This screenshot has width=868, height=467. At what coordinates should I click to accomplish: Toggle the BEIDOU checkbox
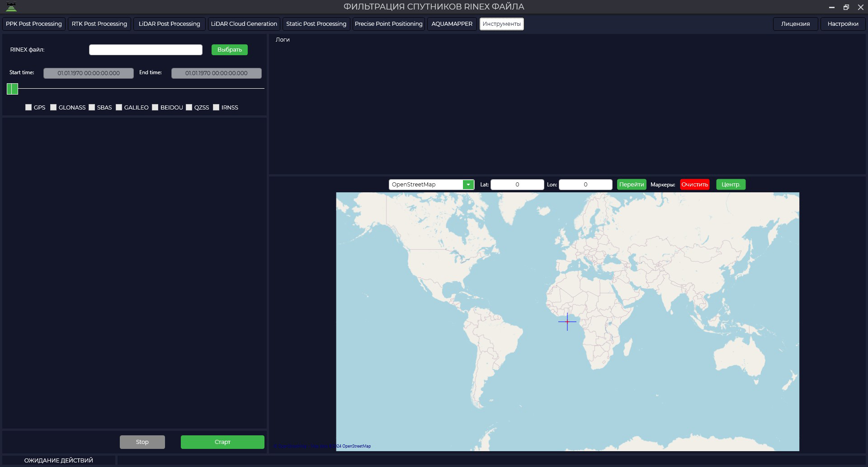pos(155,107)
